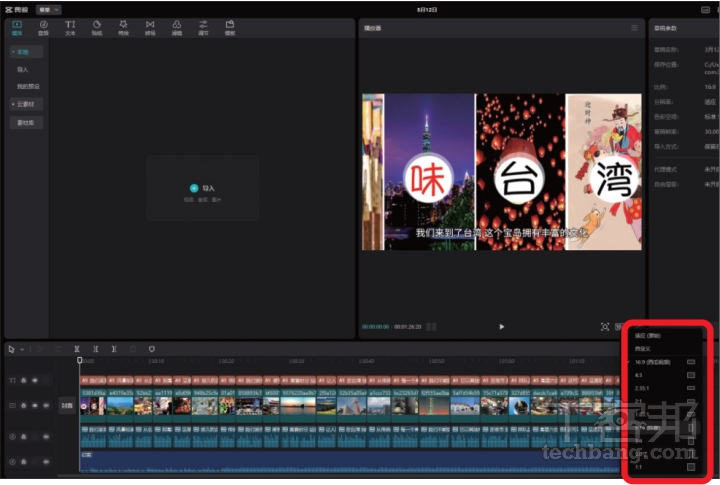Select the video clip labeled 948b25c9
The height and width of the screenshot is (485, 720).
tap(205, 406)
